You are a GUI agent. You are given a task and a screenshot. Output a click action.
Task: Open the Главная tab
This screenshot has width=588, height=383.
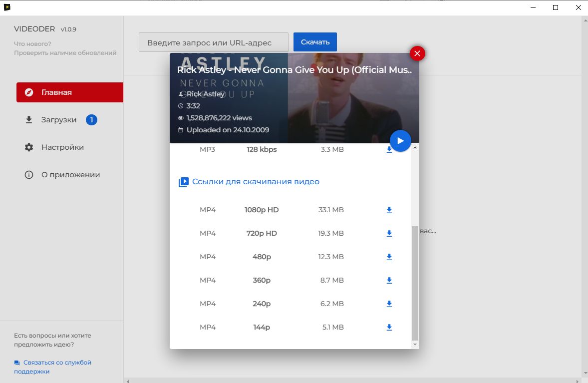click(70, 92)
